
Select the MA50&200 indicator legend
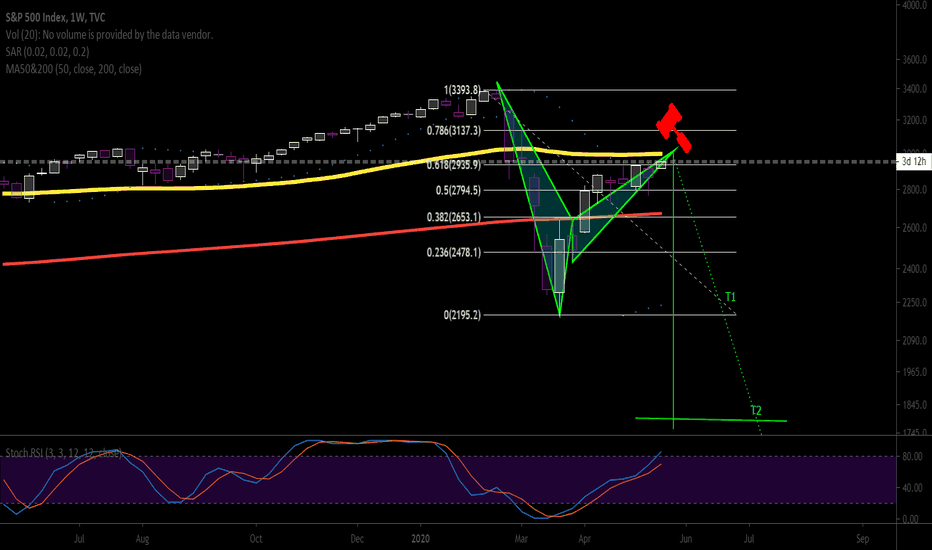click(x=73, y=70)
